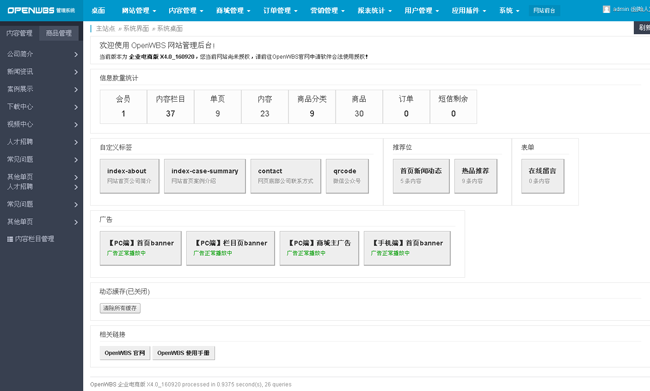Expand the 公司简介 sidebar chevron
The image size is (650, 391).
[x=76, y=54]
